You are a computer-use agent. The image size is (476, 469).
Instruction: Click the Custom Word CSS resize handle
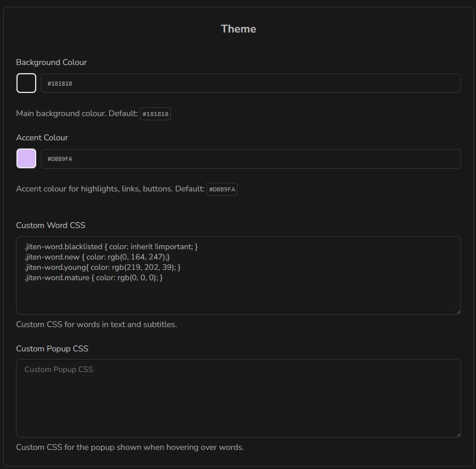click(458, 311)
